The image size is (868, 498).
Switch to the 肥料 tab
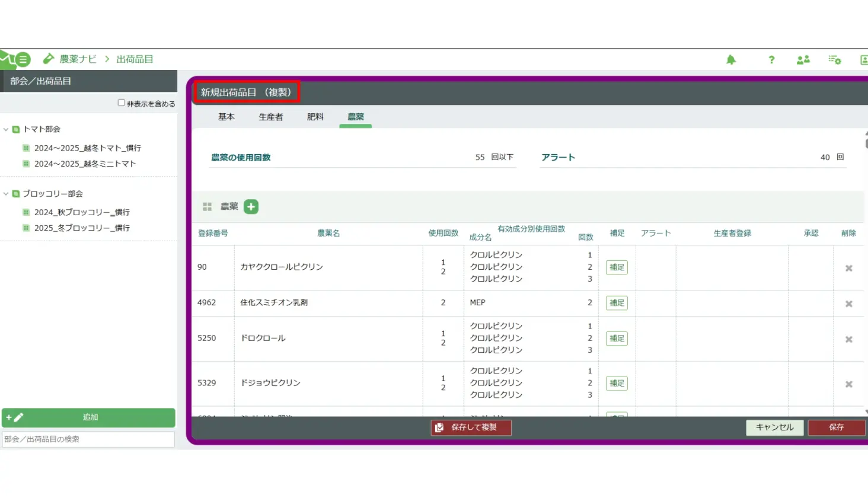(x=315, y=117)
